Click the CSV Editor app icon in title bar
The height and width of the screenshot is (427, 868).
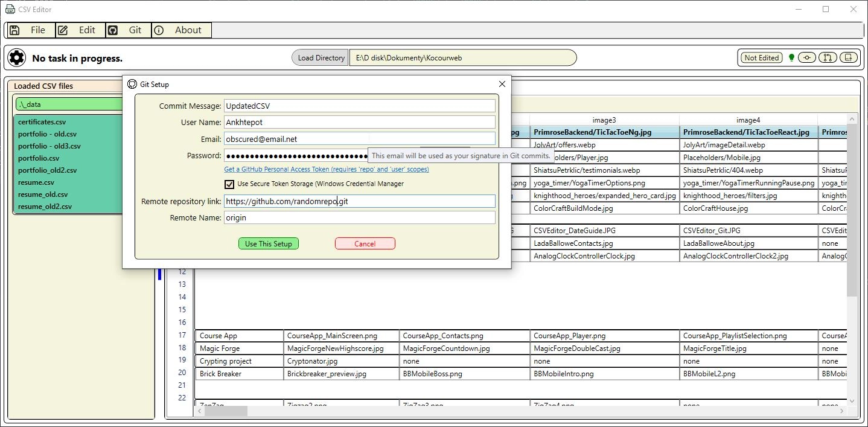[10, 9]
